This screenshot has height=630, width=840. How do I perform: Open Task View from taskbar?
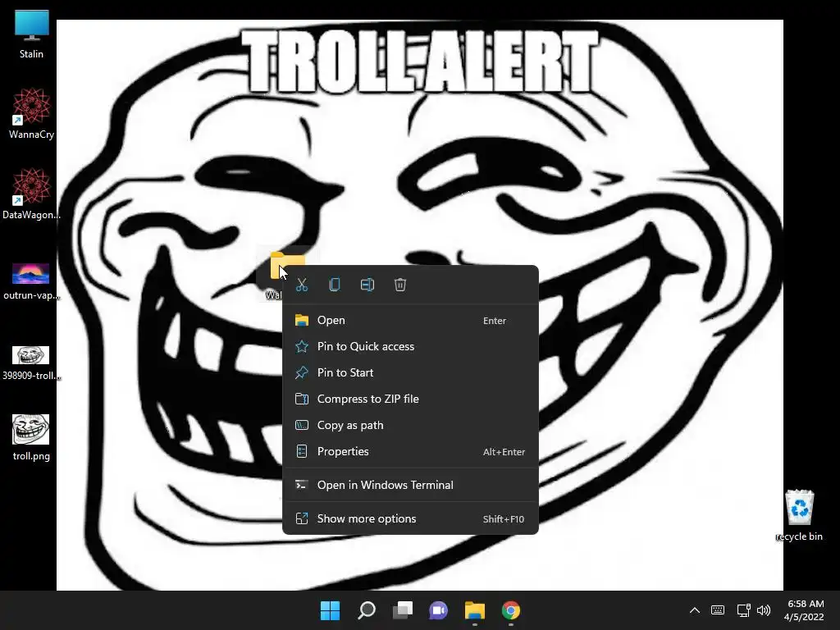click(x=403, y=610)
